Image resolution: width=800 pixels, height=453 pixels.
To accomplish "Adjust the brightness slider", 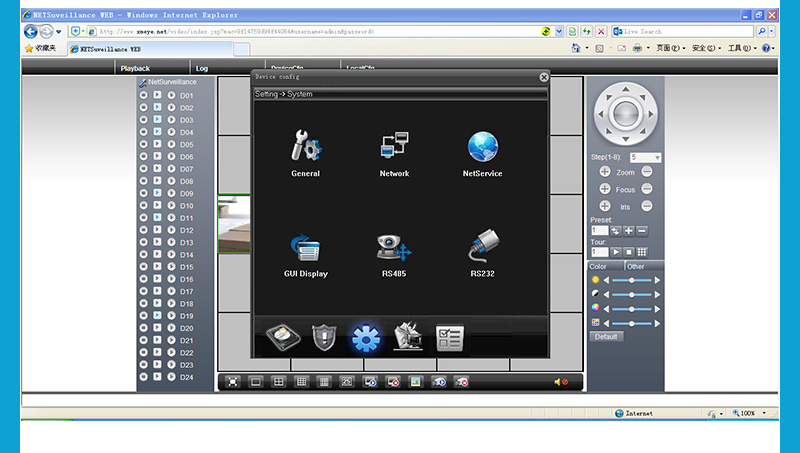I will (x=631, y=280).
